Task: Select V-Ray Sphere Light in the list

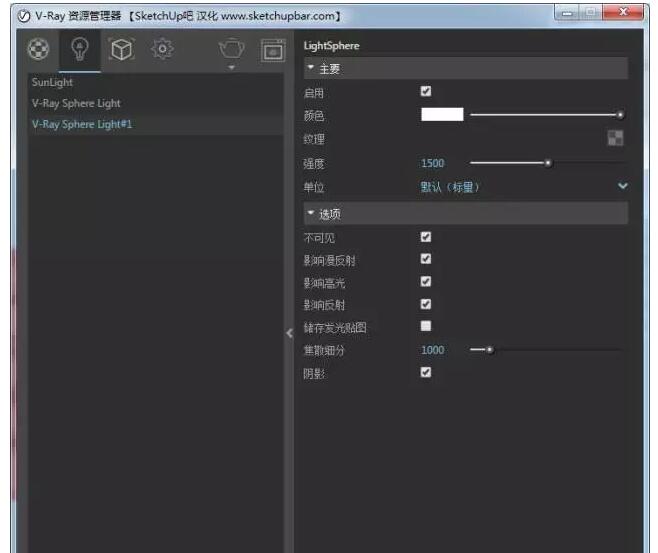Action: [x=156, y=103]
